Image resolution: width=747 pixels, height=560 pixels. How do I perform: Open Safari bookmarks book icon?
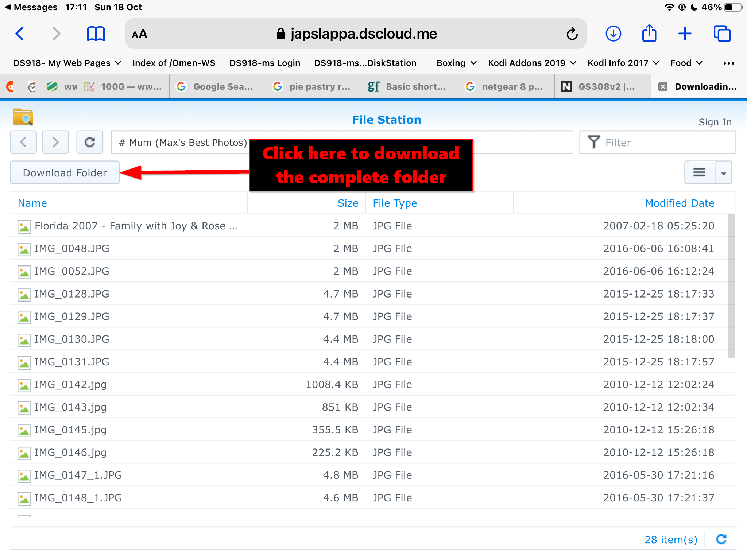coord(96,34)
